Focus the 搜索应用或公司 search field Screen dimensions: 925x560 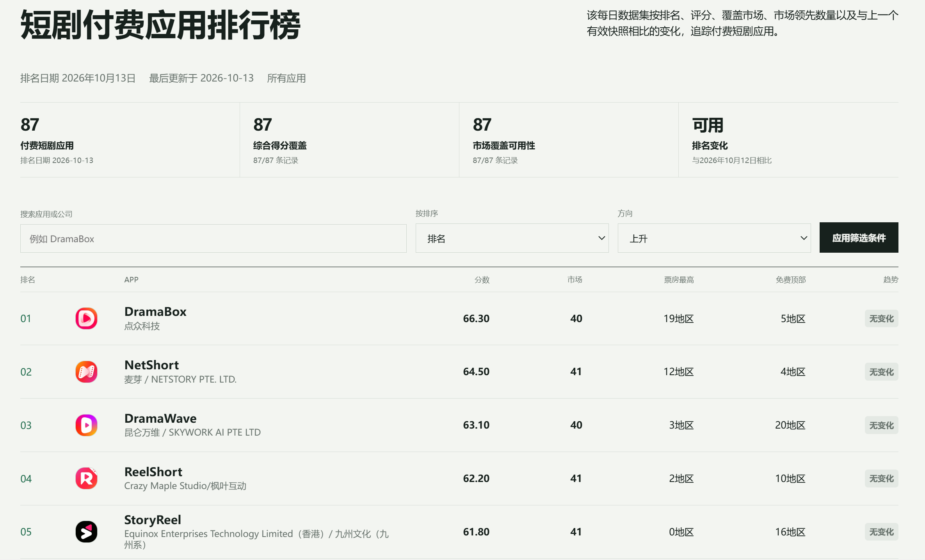point(213,239)
